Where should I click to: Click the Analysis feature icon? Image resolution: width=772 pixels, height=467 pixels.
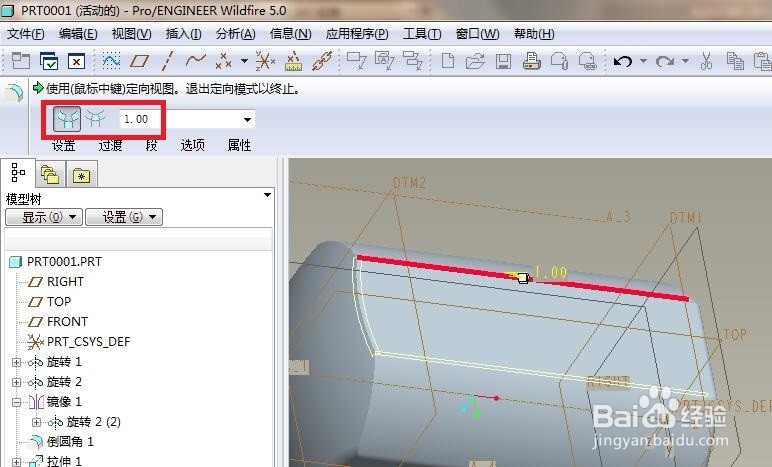tap(293, 61)
